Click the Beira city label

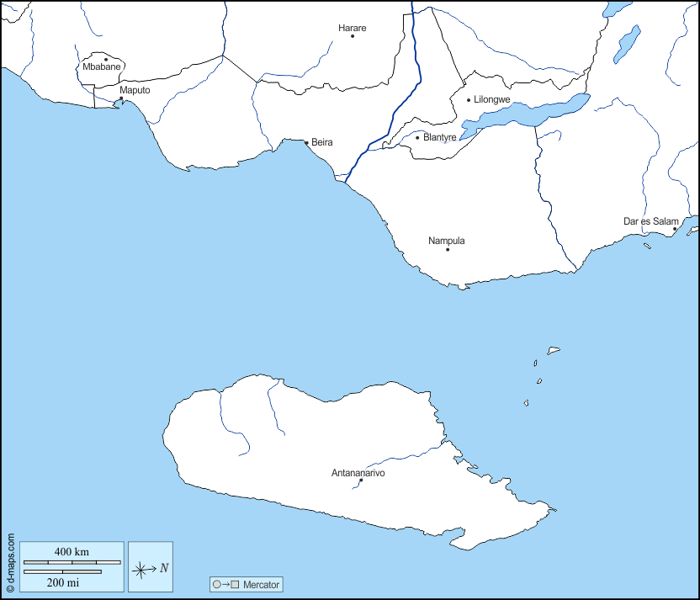coord(322,142)
